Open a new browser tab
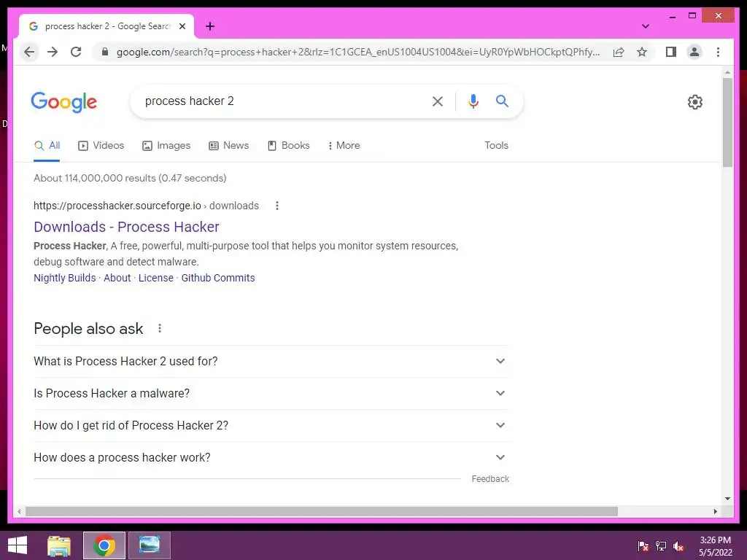The height and width of the screenshot is (560, 747). [x=210, y=26]
